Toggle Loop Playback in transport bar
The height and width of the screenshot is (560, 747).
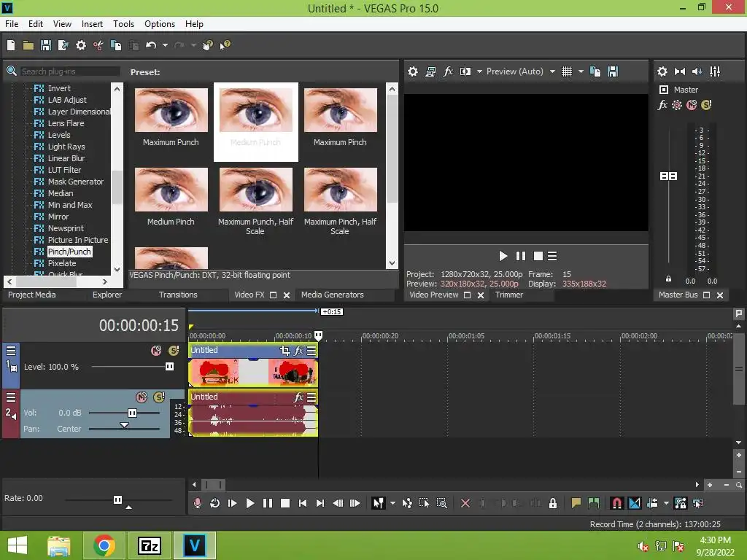coord(215,503)
